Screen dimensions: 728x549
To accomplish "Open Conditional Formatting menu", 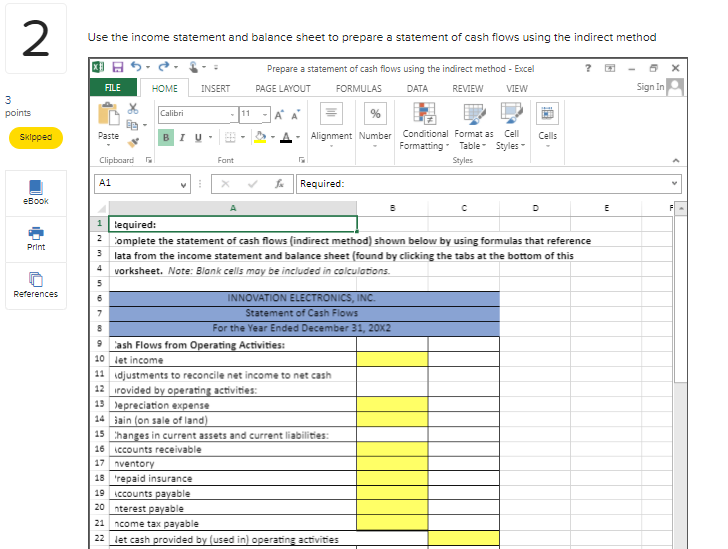I will [424, 126].
